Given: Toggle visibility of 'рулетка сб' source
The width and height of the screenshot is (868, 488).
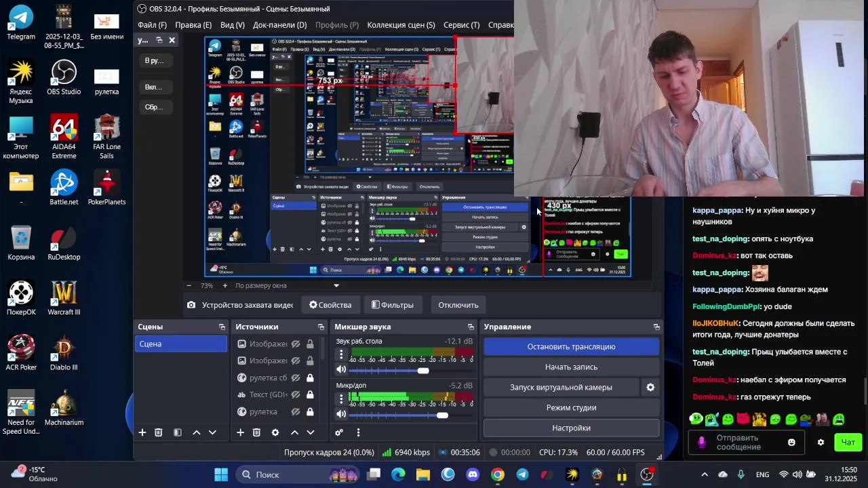Looking at the screenshot, I should [x=296, y=378].
